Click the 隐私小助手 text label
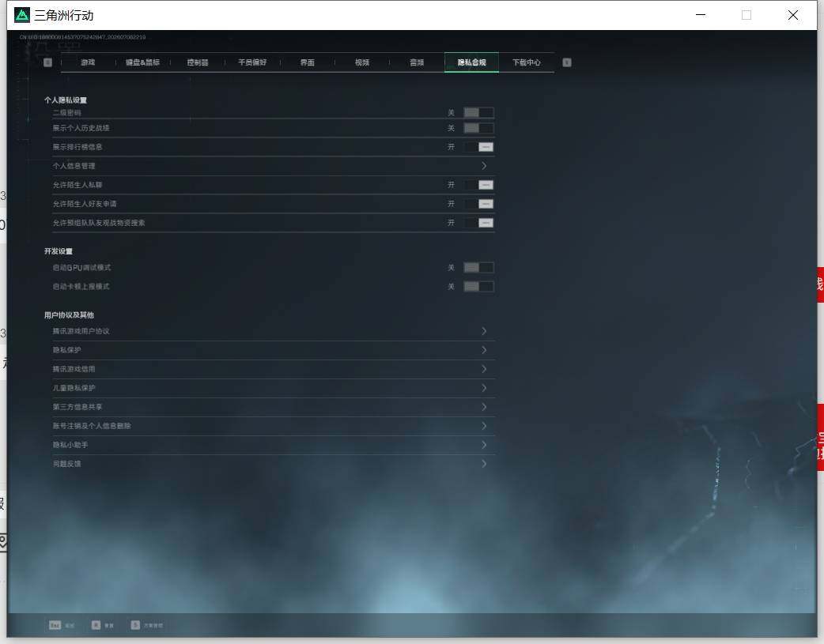 [70, 445]
